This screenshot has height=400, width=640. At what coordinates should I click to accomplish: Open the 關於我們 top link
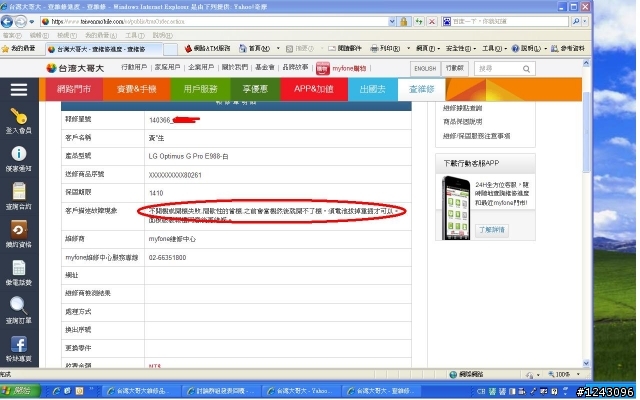(235, 67)
